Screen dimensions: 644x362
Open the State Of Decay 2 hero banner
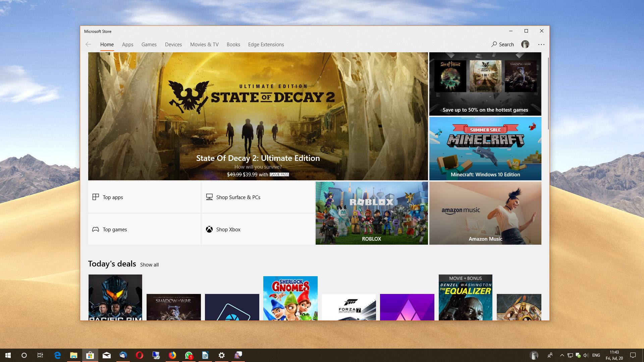(x=258, y=116)
